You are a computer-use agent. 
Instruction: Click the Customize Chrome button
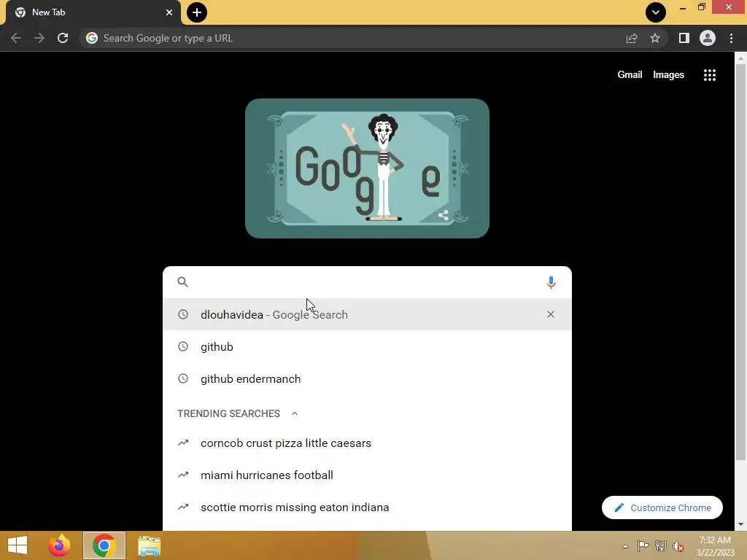(x=662, y=507)
